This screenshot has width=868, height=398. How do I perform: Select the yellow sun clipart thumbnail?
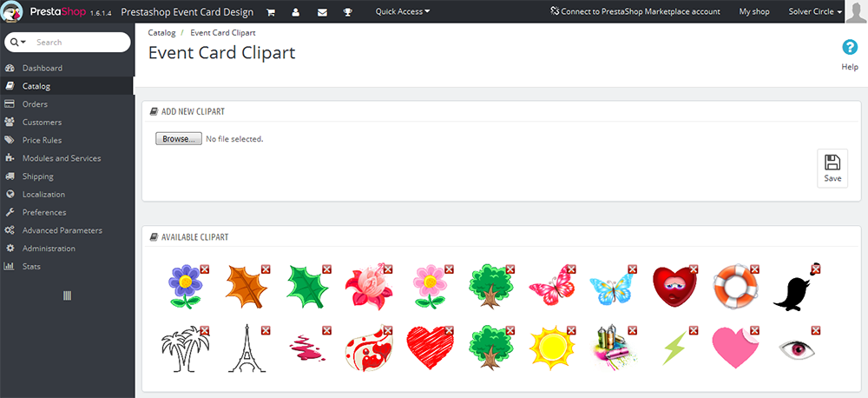tap(552, 348)
